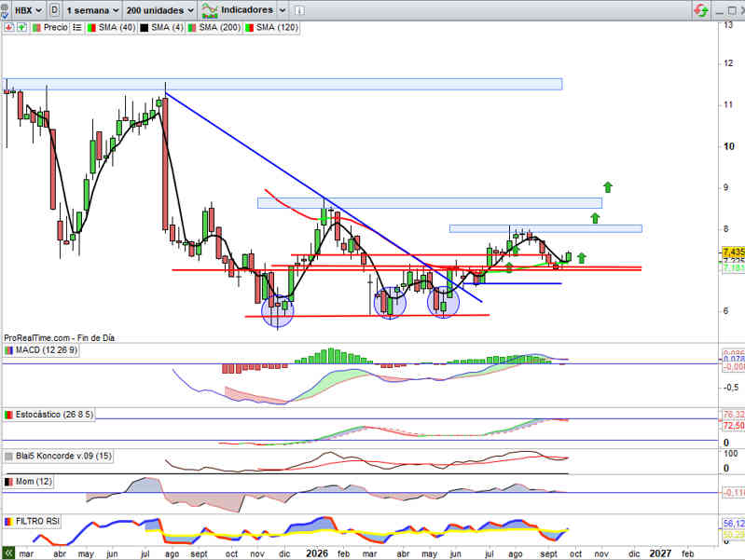Click the 2026 year label on time axis
Viewport: 745px width, 560px height.
pyautogui.click(x=317, y=553)
